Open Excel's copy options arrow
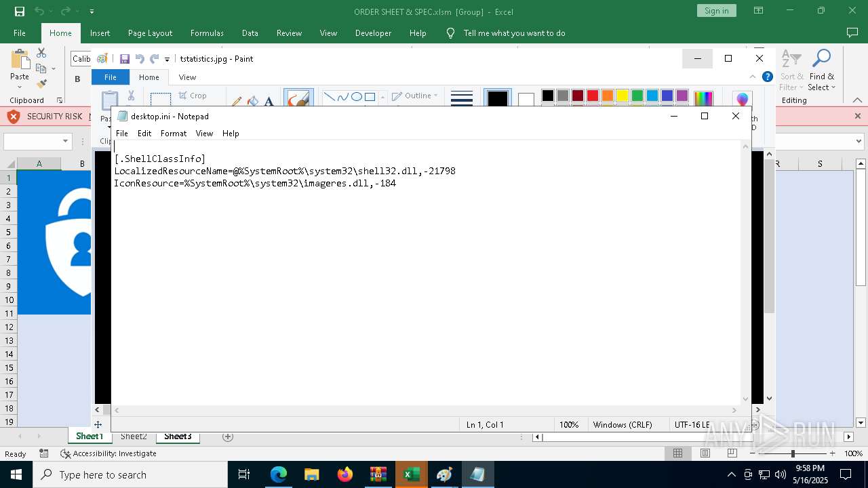 point(52,69)
